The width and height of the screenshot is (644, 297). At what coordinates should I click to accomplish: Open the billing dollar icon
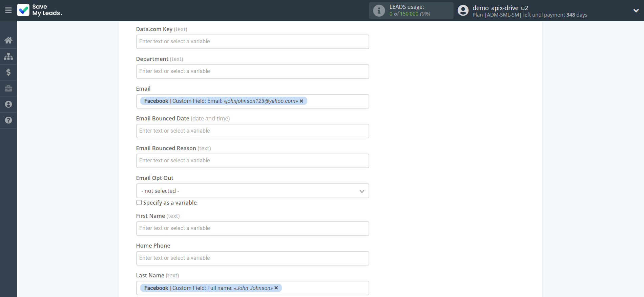8,72
